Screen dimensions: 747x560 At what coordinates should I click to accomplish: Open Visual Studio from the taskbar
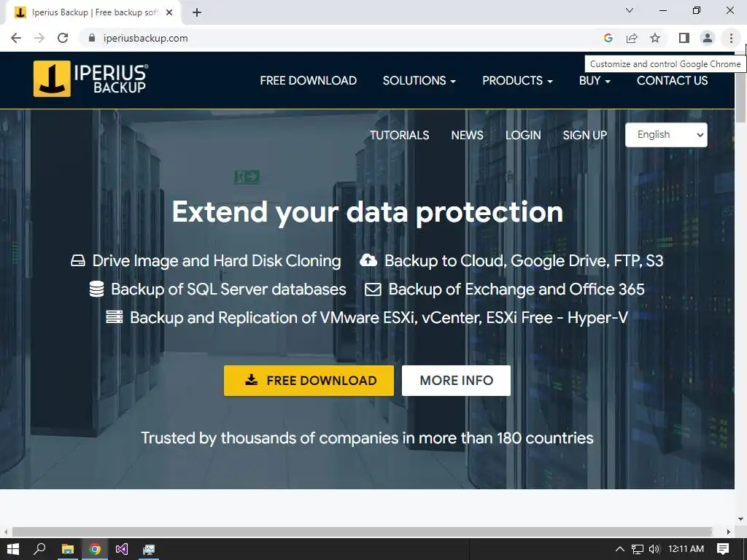(x=122, y=549)
